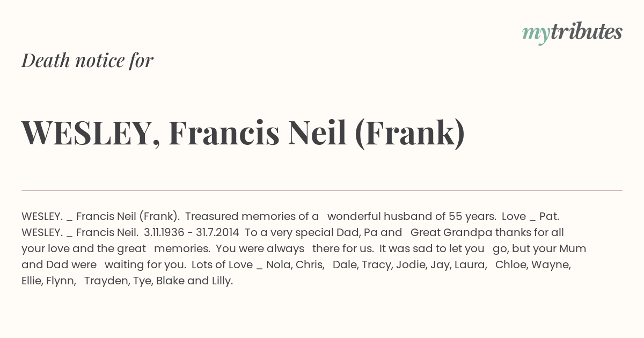Image resolution: width=644 pixels, height=338 pixels.
Task: Click the word "WESLEY," in the heading
Action: pos(91,134)
